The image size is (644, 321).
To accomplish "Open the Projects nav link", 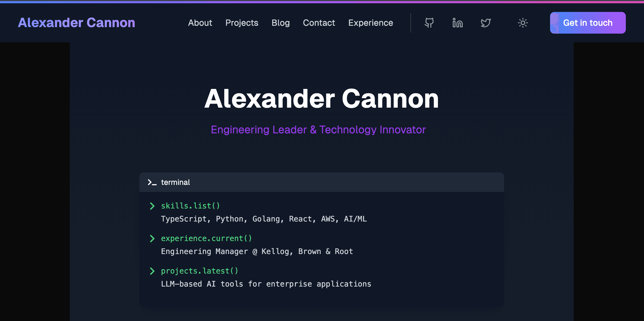I will coord(242,23).
